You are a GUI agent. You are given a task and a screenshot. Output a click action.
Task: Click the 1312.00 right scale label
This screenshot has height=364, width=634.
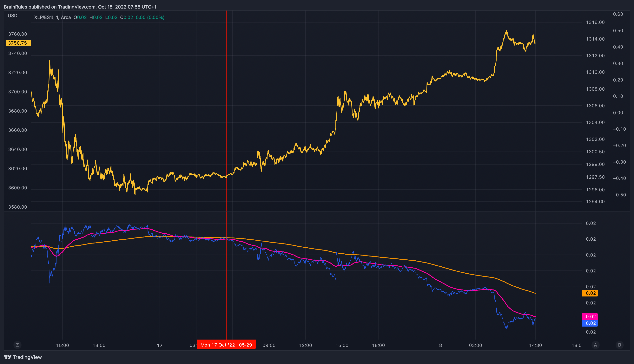point(595,55)
